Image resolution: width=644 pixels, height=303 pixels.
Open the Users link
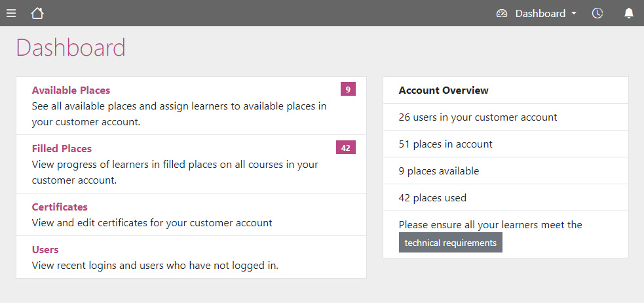(45, 250)
